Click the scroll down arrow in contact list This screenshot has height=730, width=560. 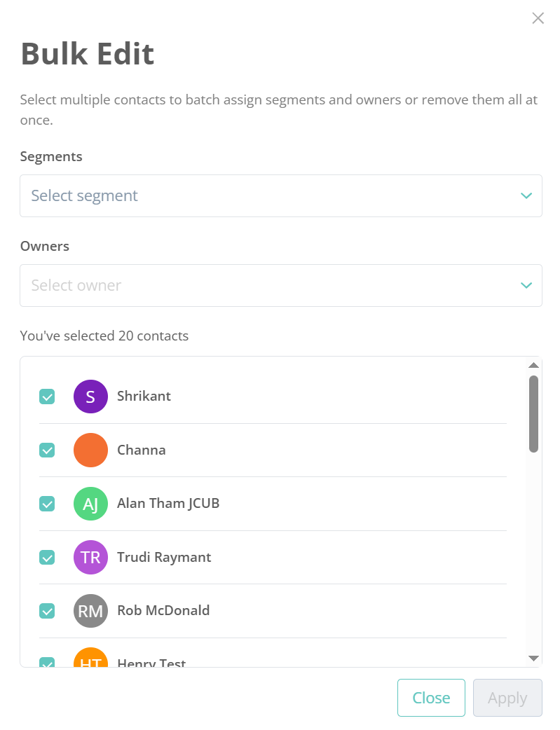pos(533,658)
